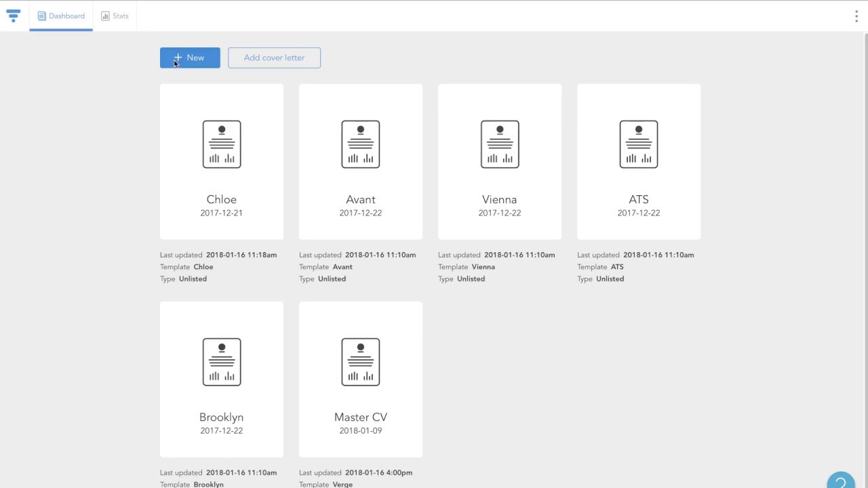This screenshot has width=868, height=488.
Task: Open the three-dot overflow menu top-right
Action: [856, 16]
